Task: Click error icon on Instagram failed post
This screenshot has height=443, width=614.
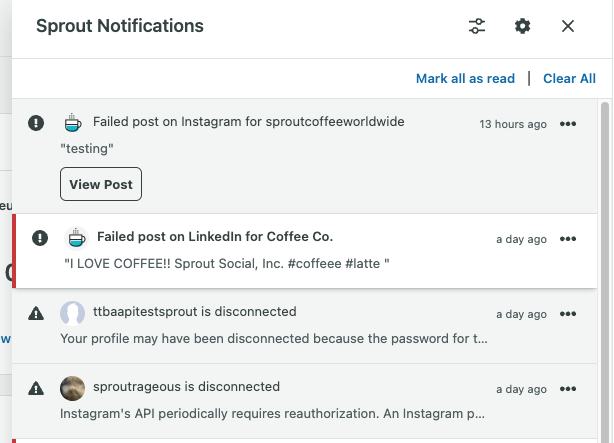Action: click(x=36, y=123)
